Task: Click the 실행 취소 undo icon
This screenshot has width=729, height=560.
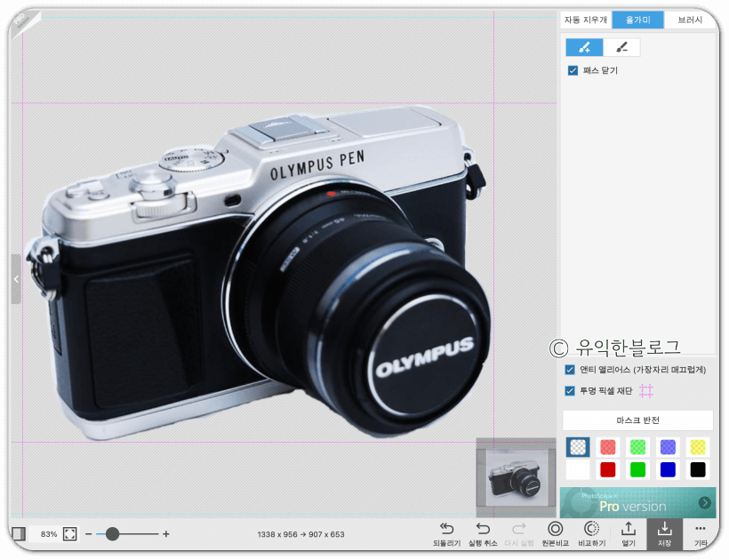Action: [483, 534]
